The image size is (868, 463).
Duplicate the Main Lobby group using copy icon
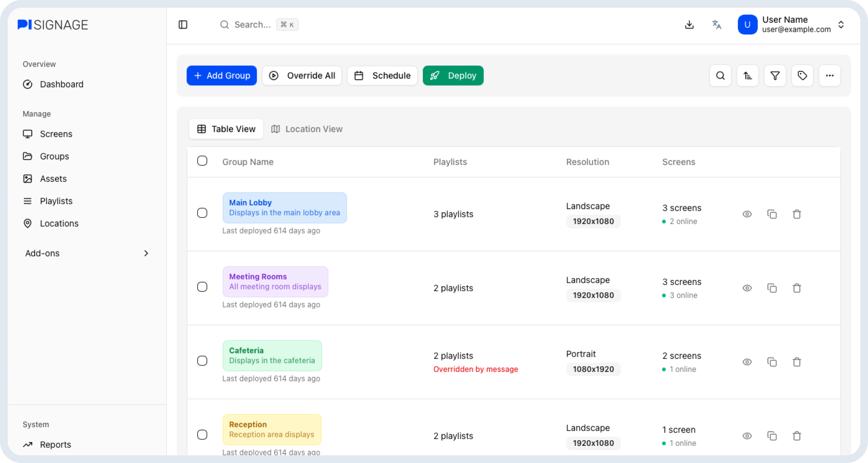coord(772,214)
